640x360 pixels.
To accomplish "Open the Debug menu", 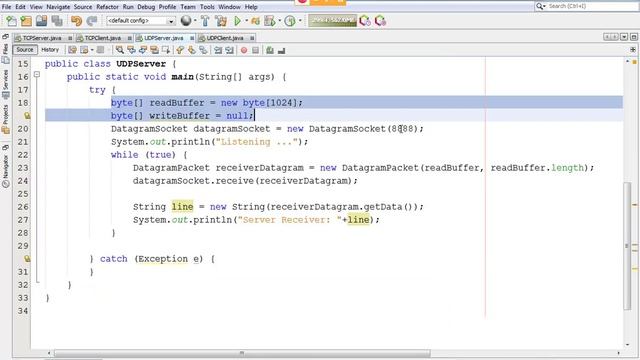I will click(x=146, y=7).
